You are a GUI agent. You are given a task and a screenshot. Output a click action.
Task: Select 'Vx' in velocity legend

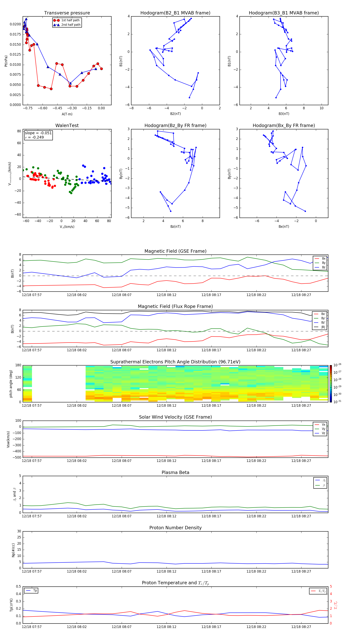(x=320, y=424)
